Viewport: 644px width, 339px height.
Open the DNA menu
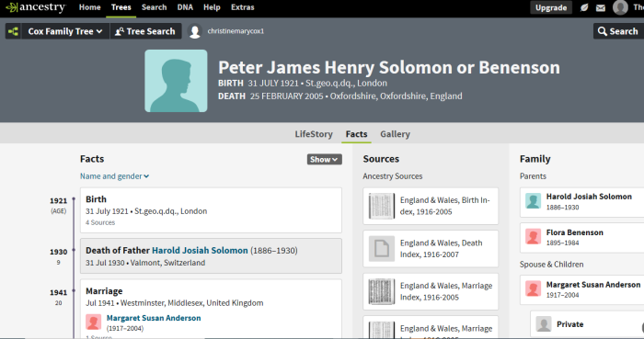(x=185, y=7)
